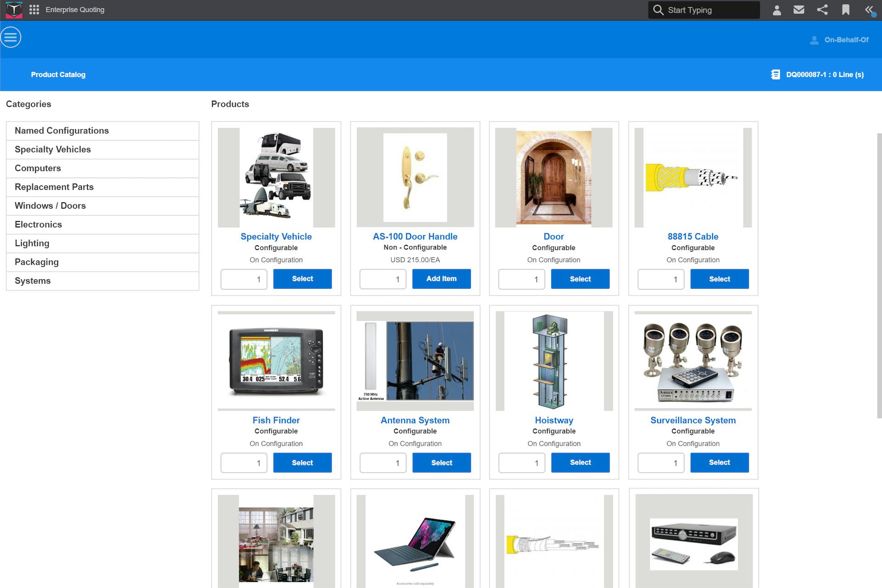Click quantity field for Specialty Vehicle
882x588 pixels.
tap(244, 279)
